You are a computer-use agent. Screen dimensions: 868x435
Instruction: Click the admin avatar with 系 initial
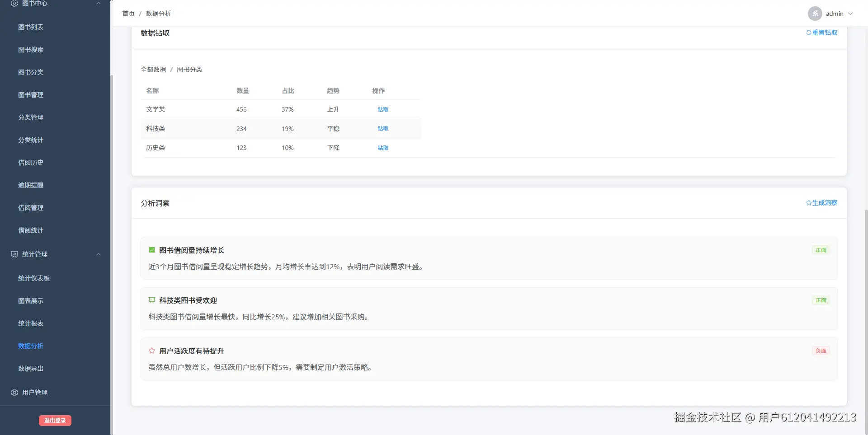coord(815,14)
